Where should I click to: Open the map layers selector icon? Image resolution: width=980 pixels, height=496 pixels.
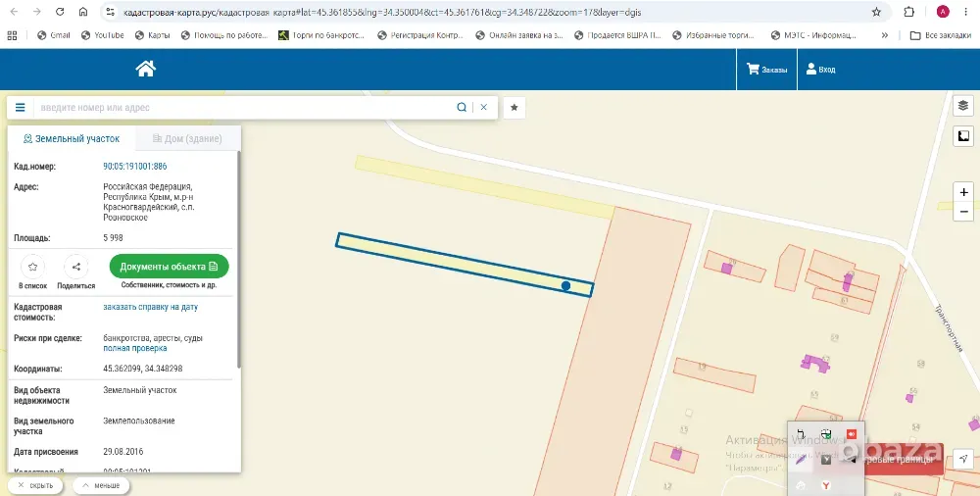click(x=963, y=106)
